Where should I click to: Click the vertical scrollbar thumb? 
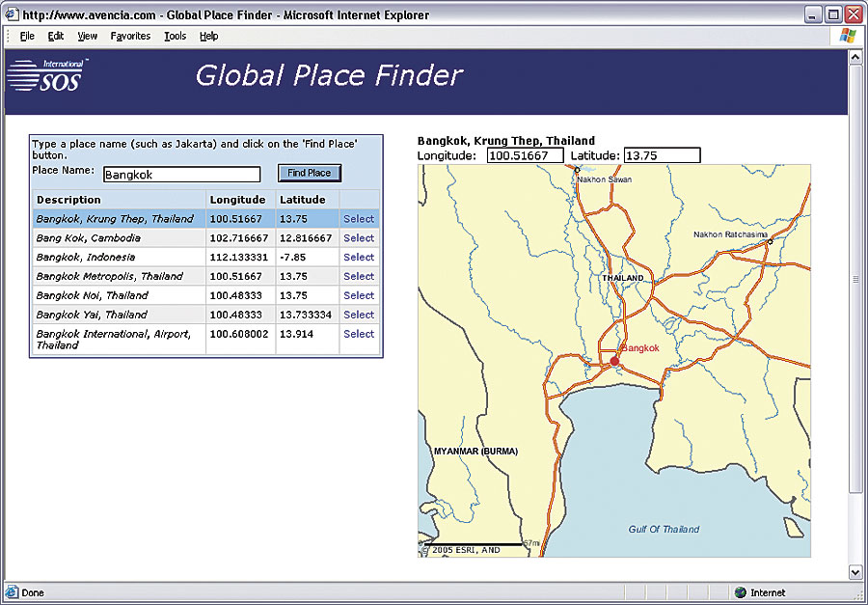click(855, 279)
